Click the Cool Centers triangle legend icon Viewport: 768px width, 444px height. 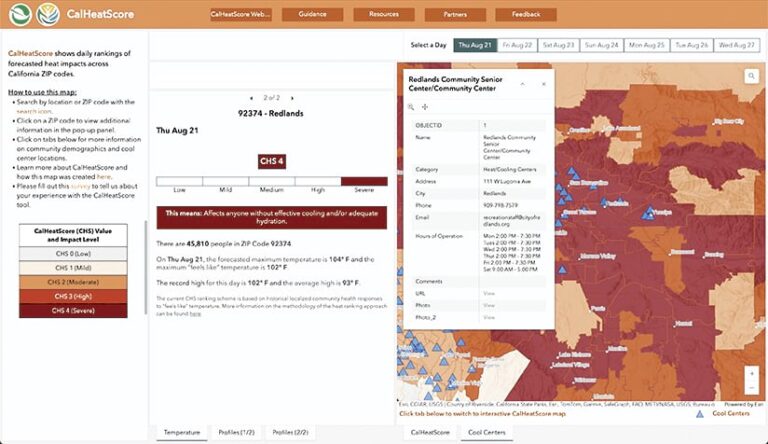click(700, 414)
